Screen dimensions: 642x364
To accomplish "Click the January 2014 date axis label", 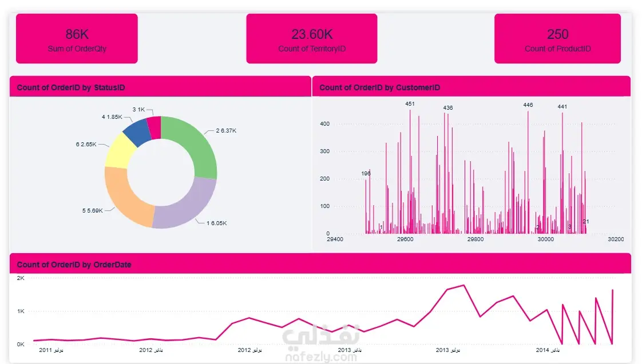I will (548, 350).
